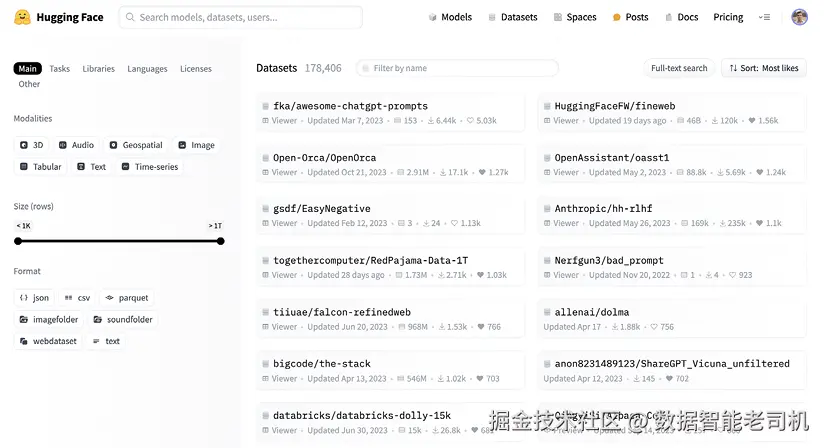Click the text format icon
This screenshot has width=824, height=448.
point(96,341)
